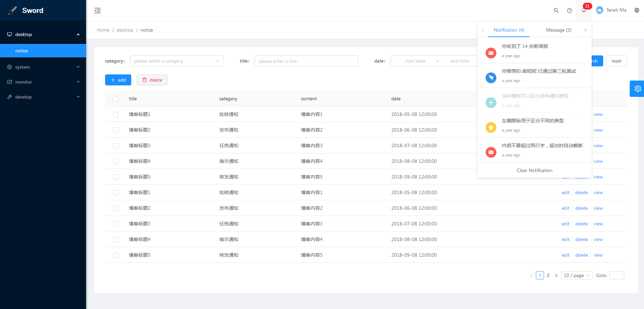Open the language globe icon
644x309 pixels.
637,10
